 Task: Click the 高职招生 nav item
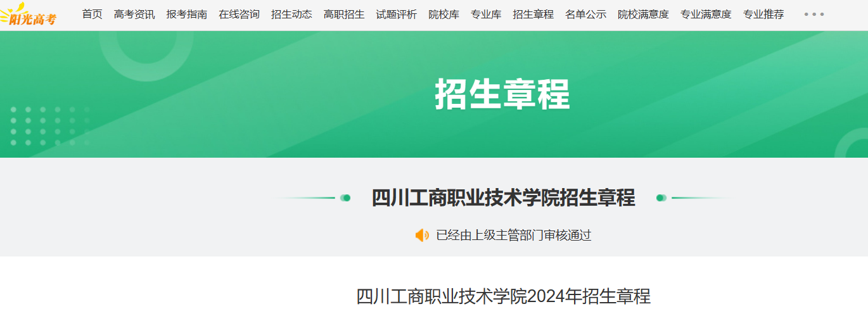[344, 14]
